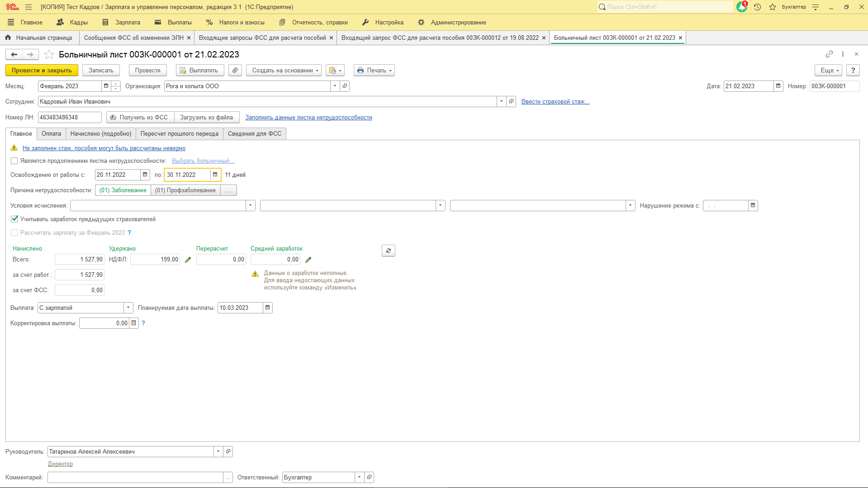Switch to the Оплата tab
Image resolution: width=868 pixels, height=488 pixels.
pos(51,134)
